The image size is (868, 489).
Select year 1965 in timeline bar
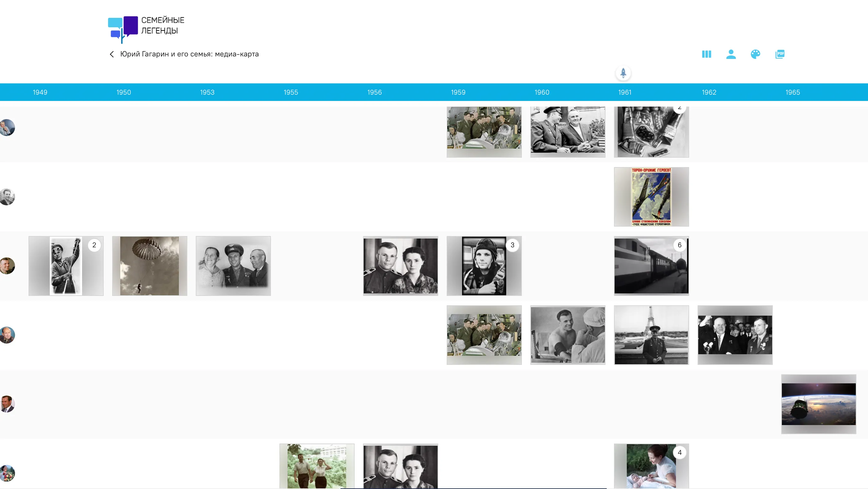point(793,92)
